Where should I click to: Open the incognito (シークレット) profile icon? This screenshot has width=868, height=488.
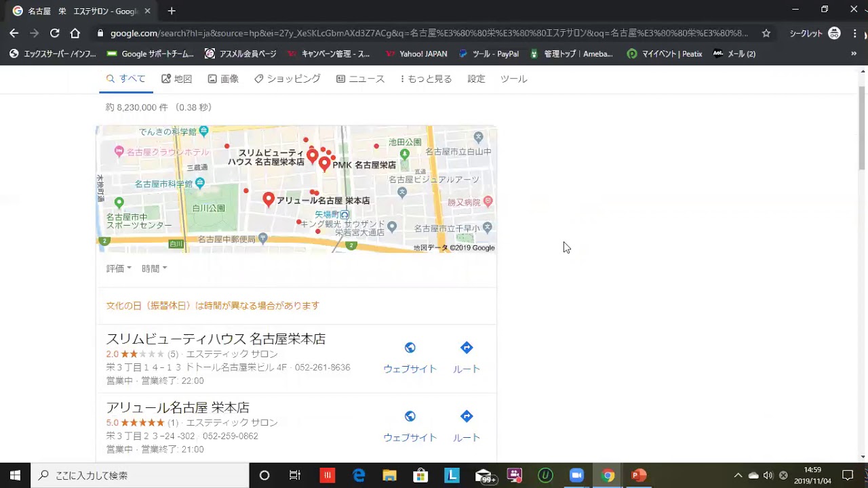[835, 33]
